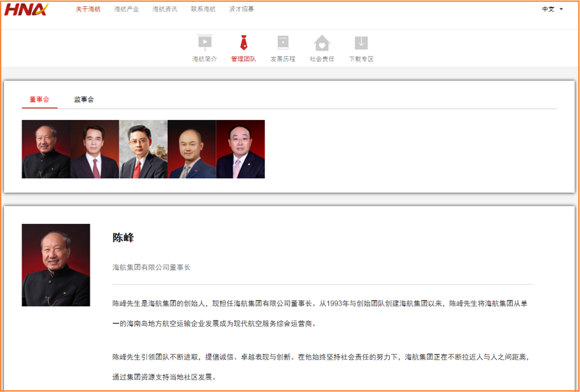Click the 陈峰 name heading
580x392 pixels.
(x=123, y=237)
